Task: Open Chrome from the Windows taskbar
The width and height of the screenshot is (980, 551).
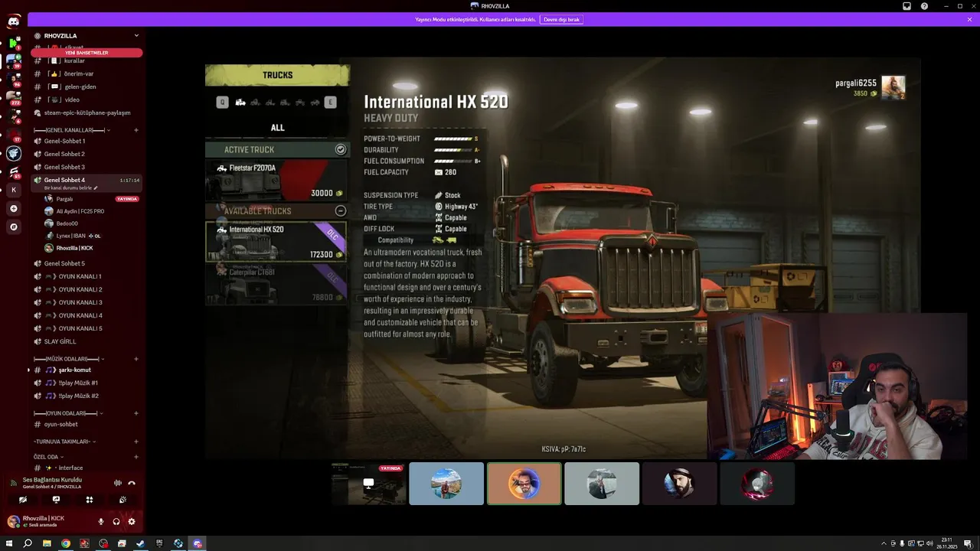Action: (66, 543)
